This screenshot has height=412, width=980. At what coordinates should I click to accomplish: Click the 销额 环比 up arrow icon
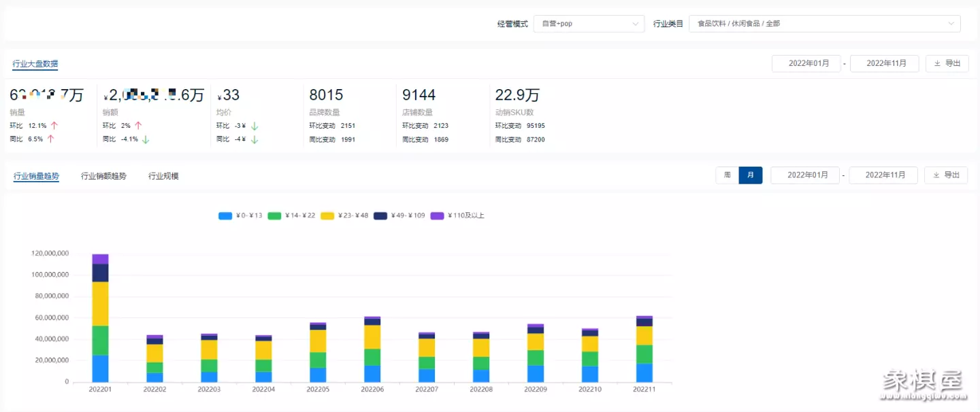click(x=138, y=126)
